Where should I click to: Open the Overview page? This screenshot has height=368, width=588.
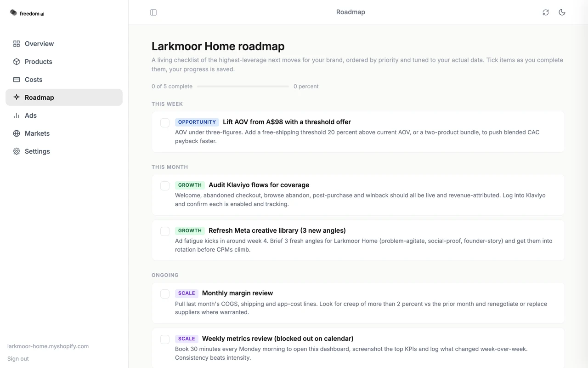tap(64, 44)
